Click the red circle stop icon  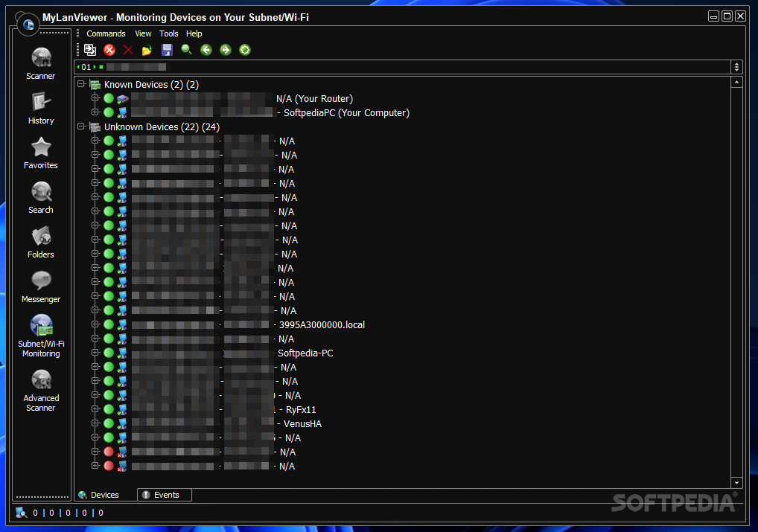coord(109,50)
